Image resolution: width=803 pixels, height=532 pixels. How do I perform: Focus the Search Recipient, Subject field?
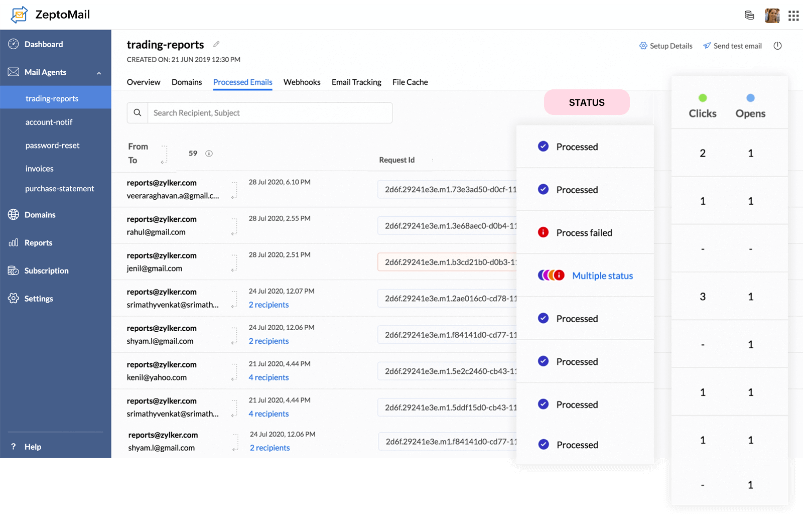tap(270, 113)
